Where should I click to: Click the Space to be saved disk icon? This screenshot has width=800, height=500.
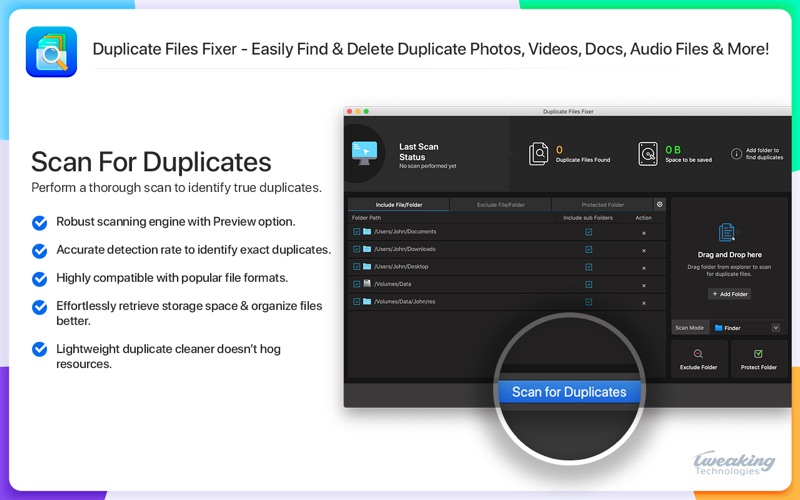tap(648, 154)
